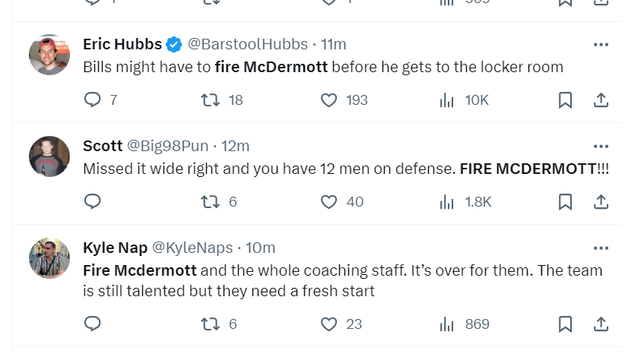This screenshot has width=644, height=360.
Task: Reply to Kyle Nap's tweet
Action: point(92,324)
